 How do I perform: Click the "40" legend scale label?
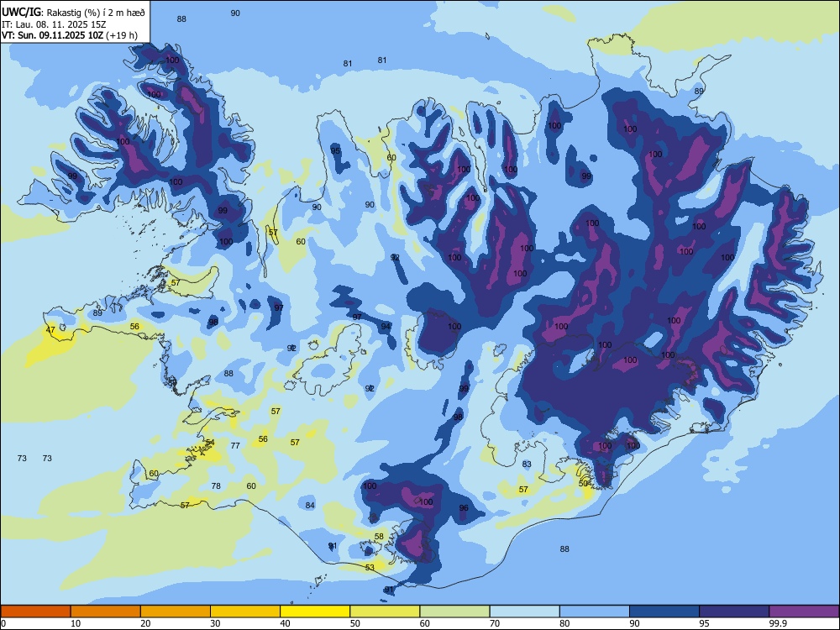click(285, 623)
